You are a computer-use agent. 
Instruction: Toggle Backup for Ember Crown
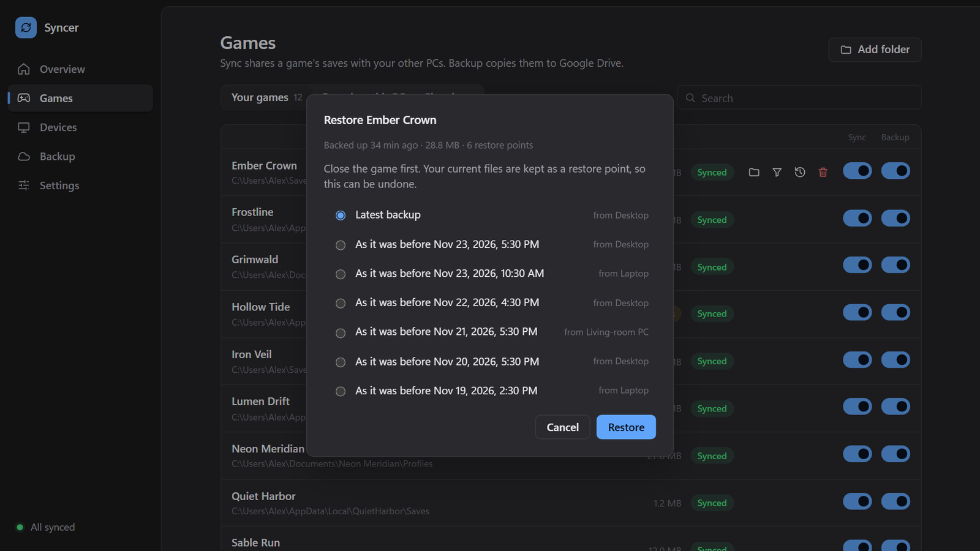(x=895, y=171)
